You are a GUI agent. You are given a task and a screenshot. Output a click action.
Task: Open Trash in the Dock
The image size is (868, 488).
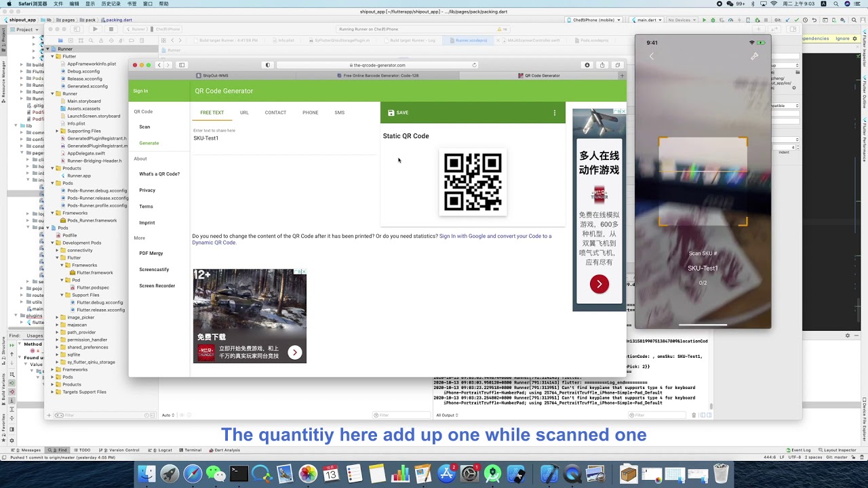721,474
